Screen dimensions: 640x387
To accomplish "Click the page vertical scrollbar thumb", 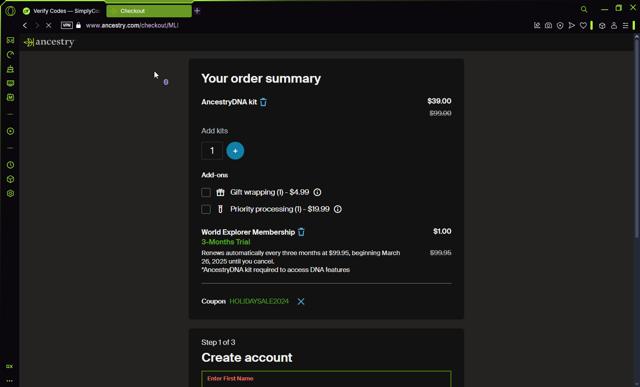I will (636, 139).
